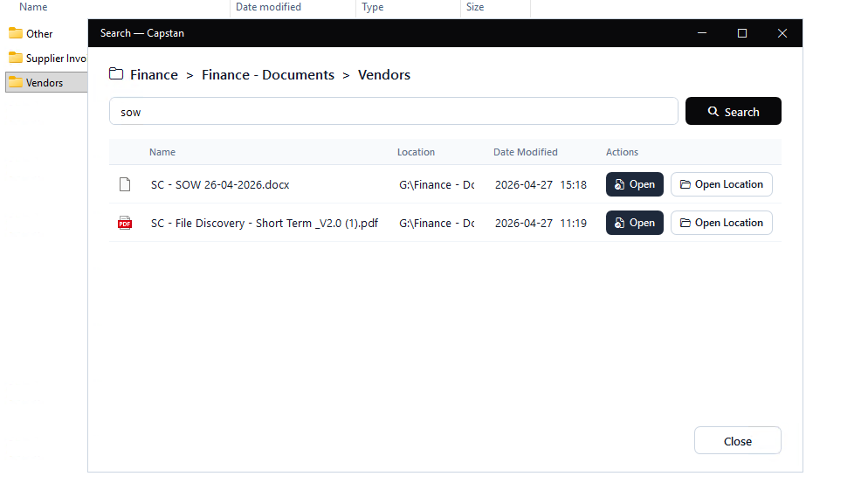Click the Close button at bottom of dialog
The image size is (868, 490).
pos(737,441)
